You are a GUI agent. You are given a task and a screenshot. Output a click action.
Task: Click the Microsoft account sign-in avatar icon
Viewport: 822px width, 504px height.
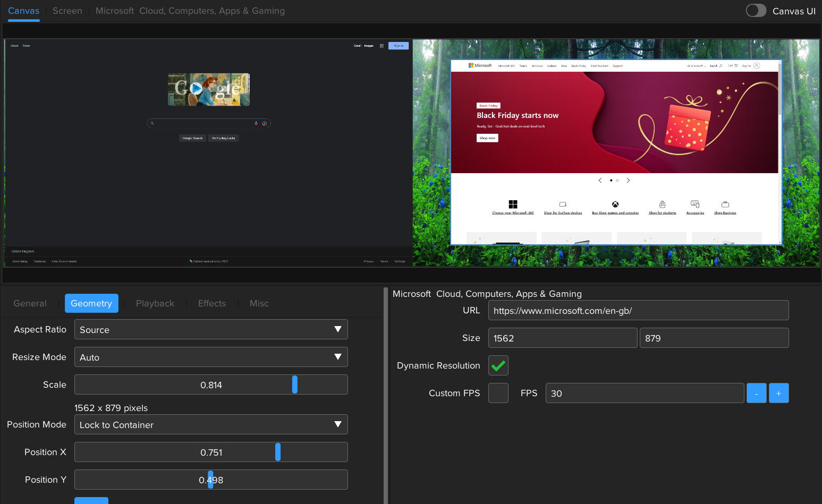click(757, 66)
